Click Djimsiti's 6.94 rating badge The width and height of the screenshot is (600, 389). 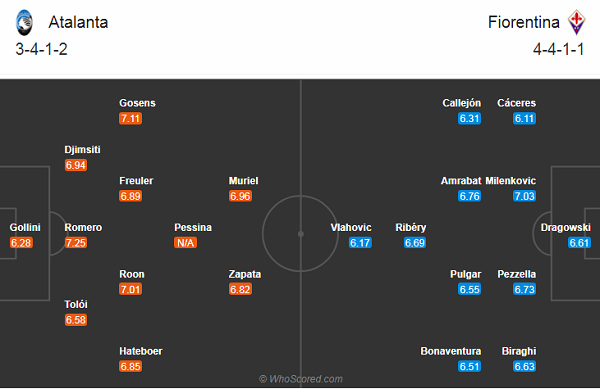(76, 165)
